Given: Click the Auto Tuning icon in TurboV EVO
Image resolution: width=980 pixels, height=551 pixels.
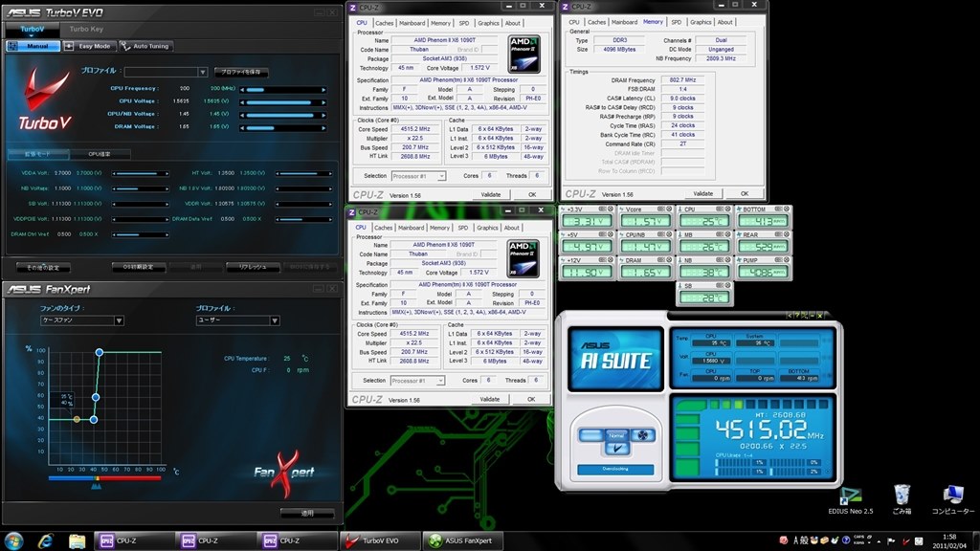Looking at the screenshot, I should click(125, 46).
